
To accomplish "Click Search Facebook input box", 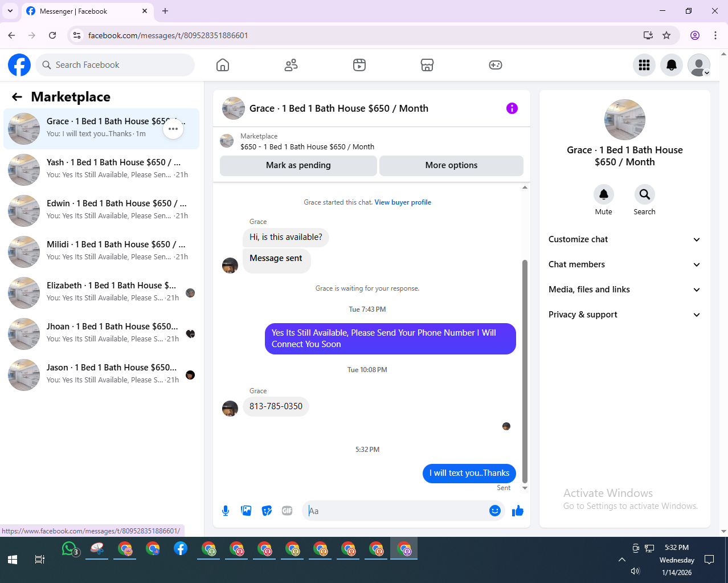I will pyautogui.click(x=115, y=65).
